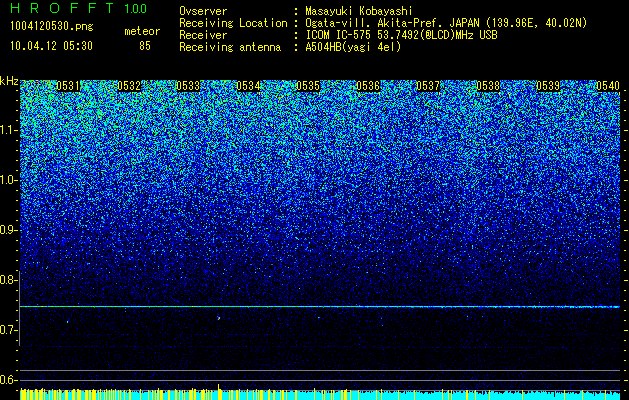Click the 0531 time marker
Viewport: 629px width, 400px height.
[x=67, y=86]
